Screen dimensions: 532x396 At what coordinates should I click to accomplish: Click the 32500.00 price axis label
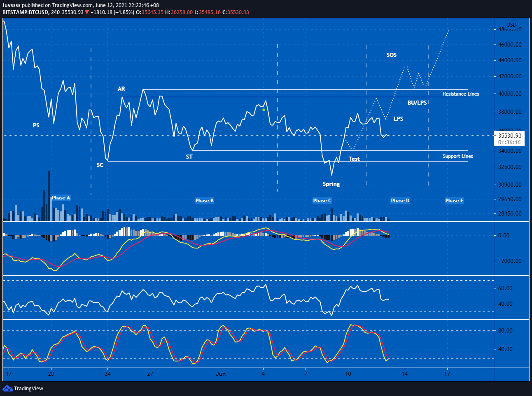click(x=510, y=167)
